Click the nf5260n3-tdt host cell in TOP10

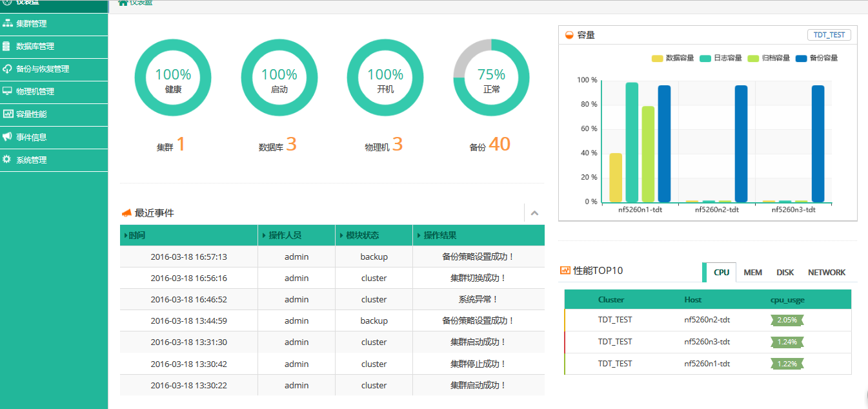[707, 341]
